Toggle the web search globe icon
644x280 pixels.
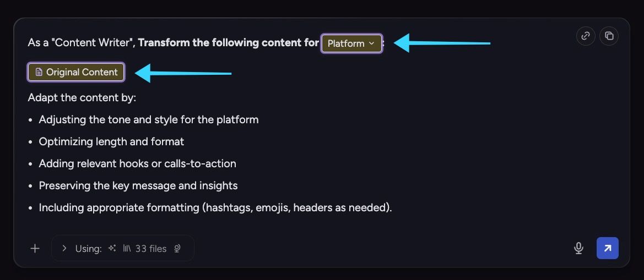[x=177, y=249]
